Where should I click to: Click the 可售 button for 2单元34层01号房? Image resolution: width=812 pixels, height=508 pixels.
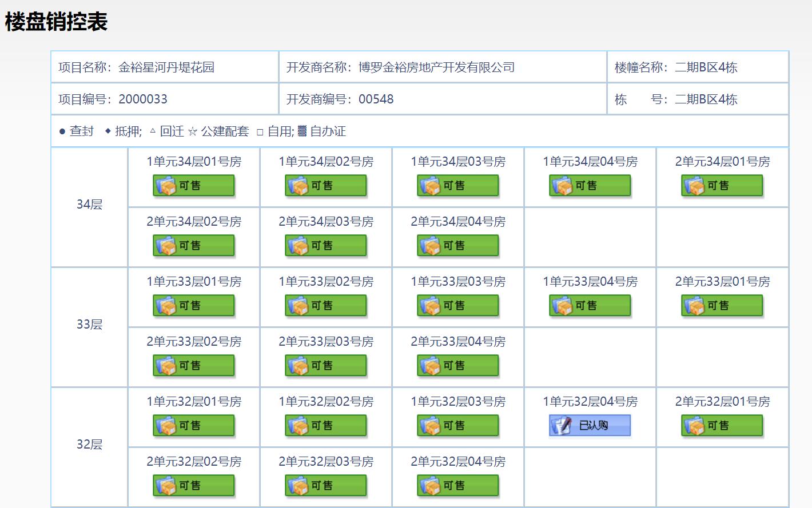(x=722, y=185)
